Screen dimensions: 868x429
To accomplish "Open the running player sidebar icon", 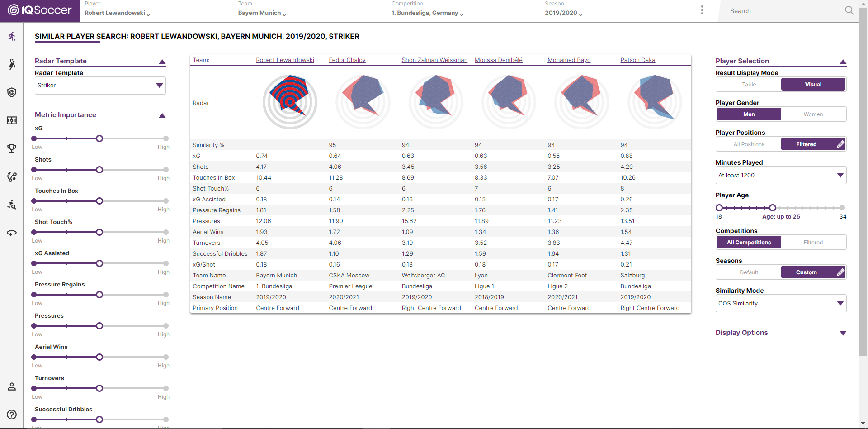I will pos(12,36).
